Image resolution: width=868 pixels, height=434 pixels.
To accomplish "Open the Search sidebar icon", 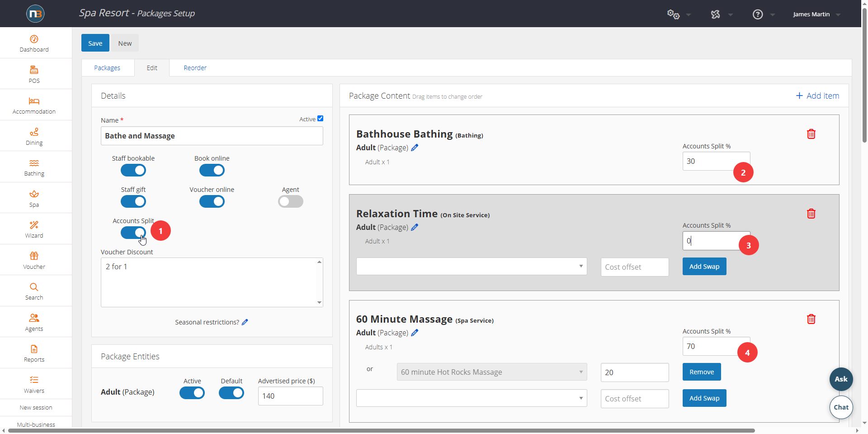I will pyautogui.click(x=34, y=287).
